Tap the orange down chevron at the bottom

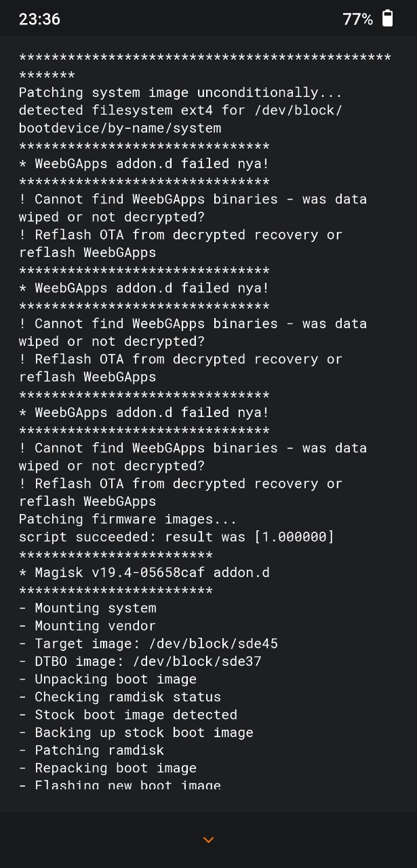(x=209, y=840)
